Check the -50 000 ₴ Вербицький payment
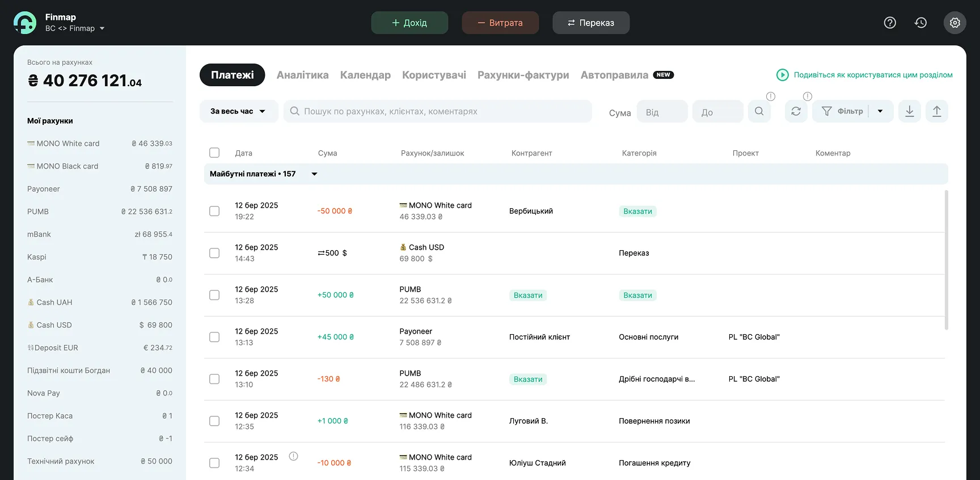 214,211
